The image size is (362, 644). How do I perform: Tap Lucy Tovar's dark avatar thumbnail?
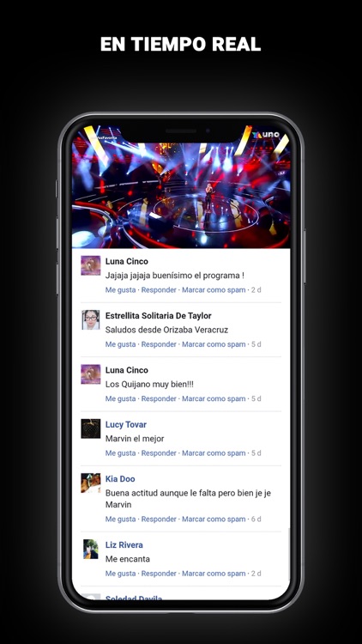tap(90, 428)
